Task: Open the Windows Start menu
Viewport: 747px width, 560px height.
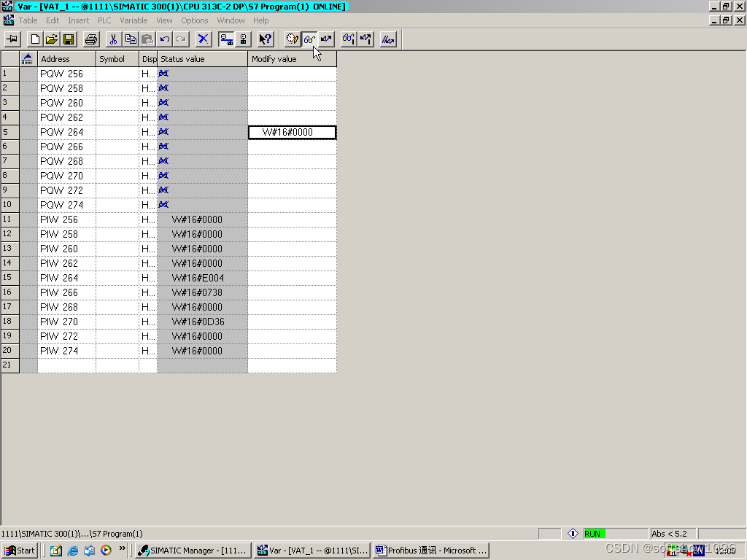Action: [20, 551]
